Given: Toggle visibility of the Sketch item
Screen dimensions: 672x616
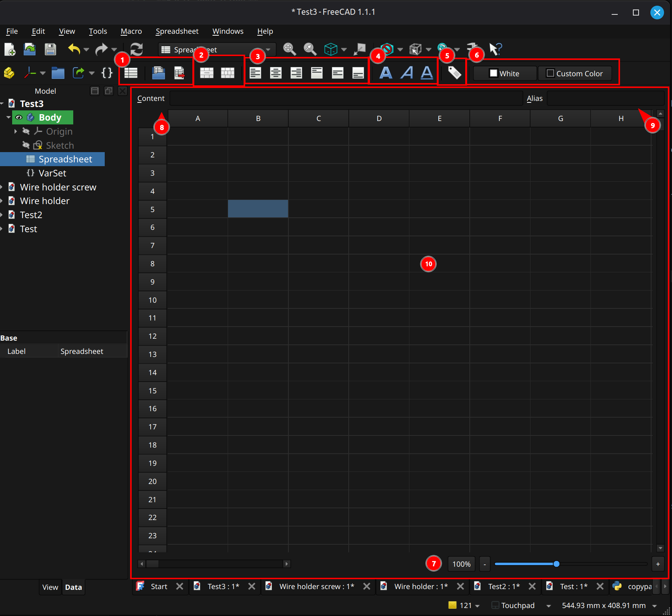Looking at the screenshot, I should pos(26,145).
